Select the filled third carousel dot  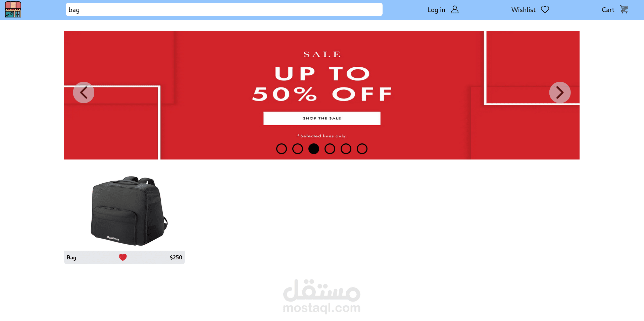coord(314,149)
